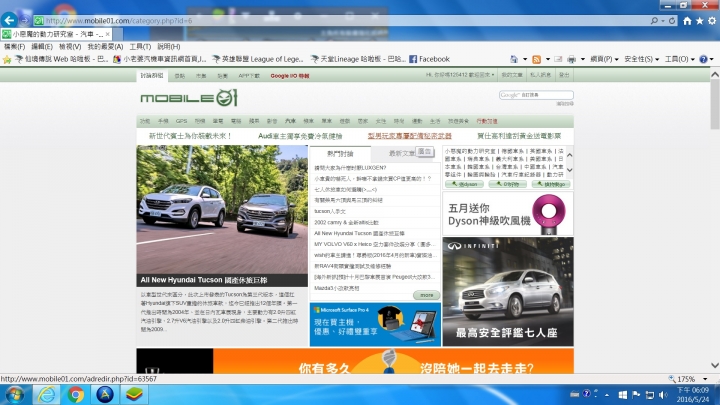Open Favorites with the star icon
This screenshot has width=720, height=405.
point(699,21)
